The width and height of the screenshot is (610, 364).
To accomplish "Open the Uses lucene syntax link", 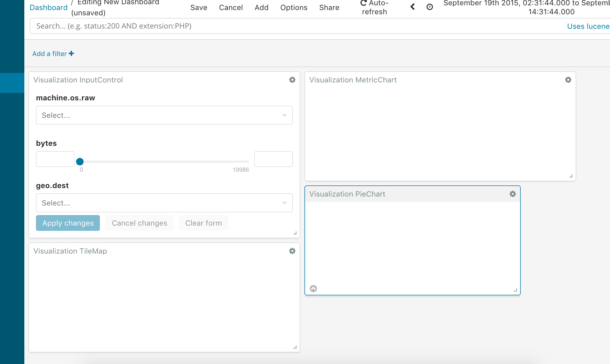I will click(589, 26).
